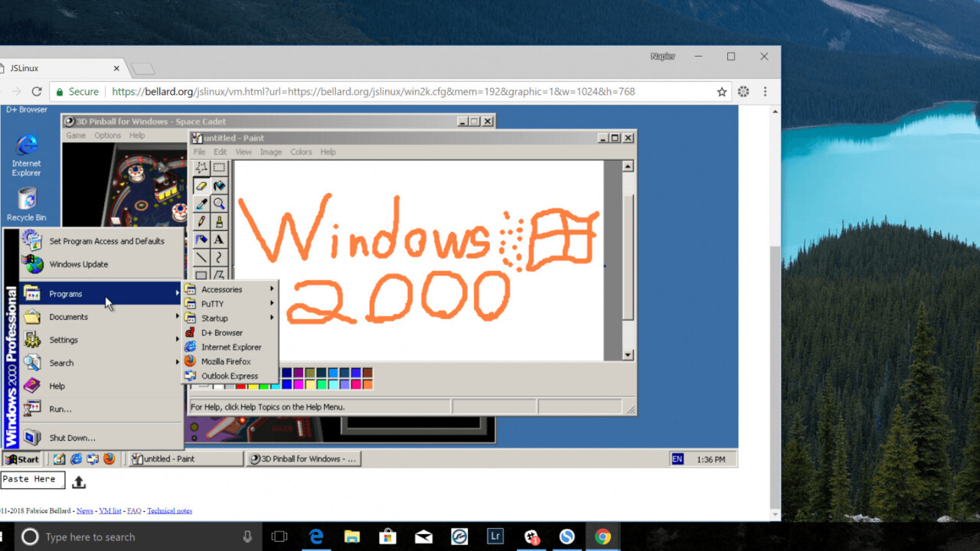Viewport: 980px width, 551px height.
Task: Open the Image menu in Paint
Action: point(270,152)
